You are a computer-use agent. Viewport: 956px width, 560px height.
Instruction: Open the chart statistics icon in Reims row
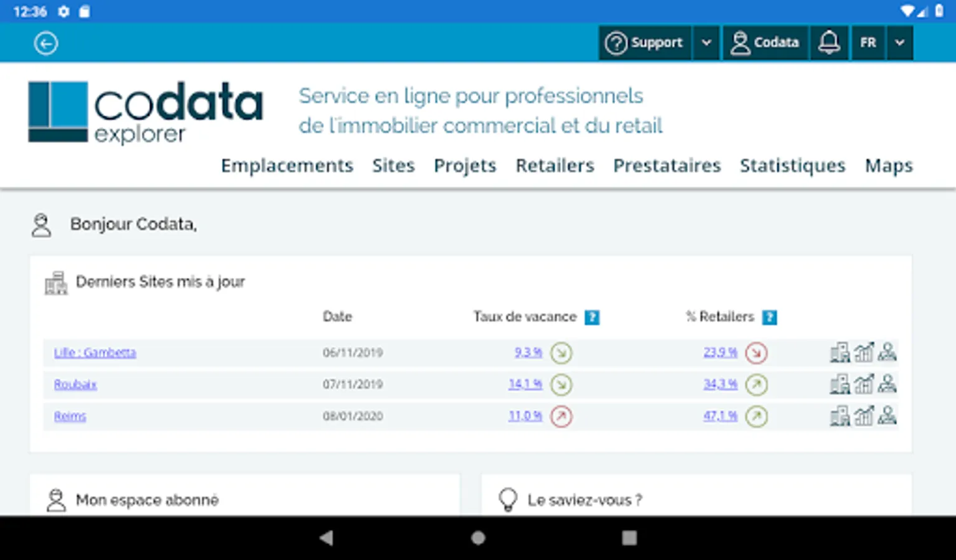[x=864, y=416]
